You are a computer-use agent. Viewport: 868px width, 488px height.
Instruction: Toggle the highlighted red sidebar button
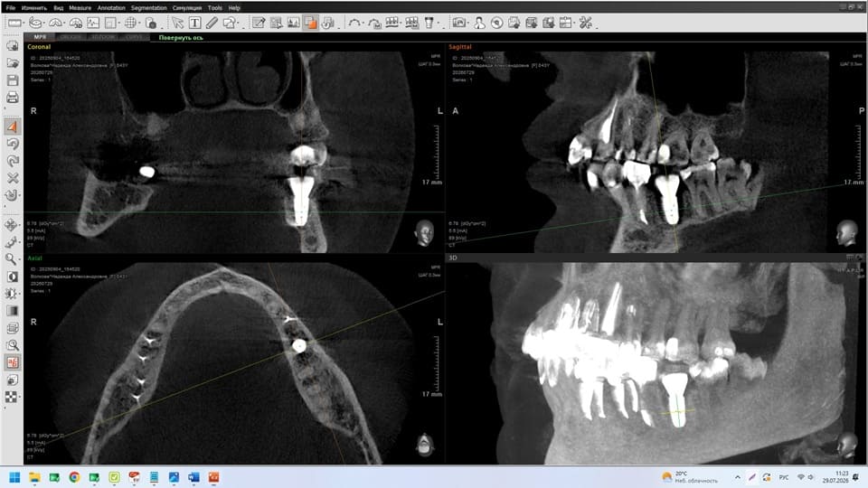12,362
